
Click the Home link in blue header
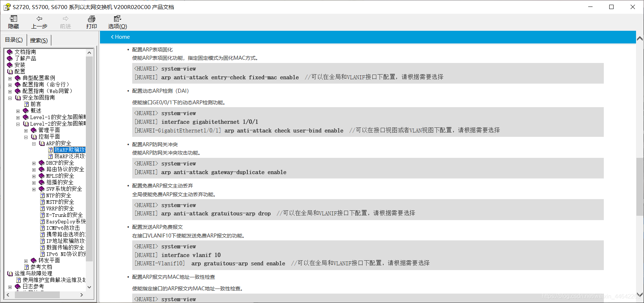(120, 37)
